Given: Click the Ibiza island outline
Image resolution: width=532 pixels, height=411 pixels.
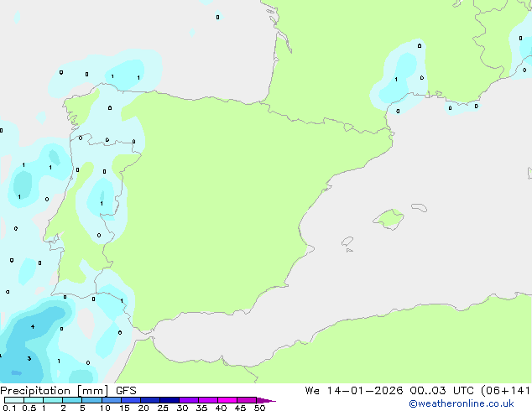Looking at the screenshot, I should click(347, 242).
